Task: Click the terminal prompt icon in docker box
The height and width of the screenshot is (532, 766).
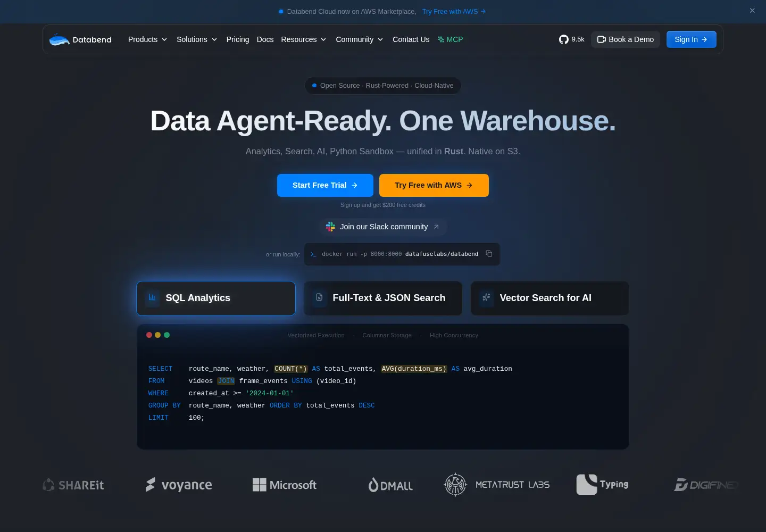Action: (x=313, y=254)
